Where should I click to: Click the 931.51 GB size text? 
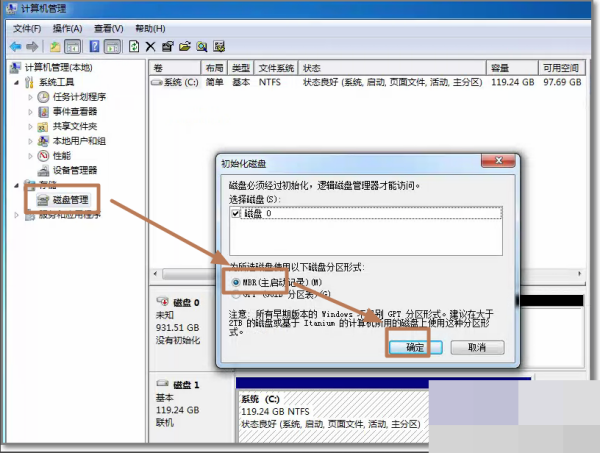[178, 328]
